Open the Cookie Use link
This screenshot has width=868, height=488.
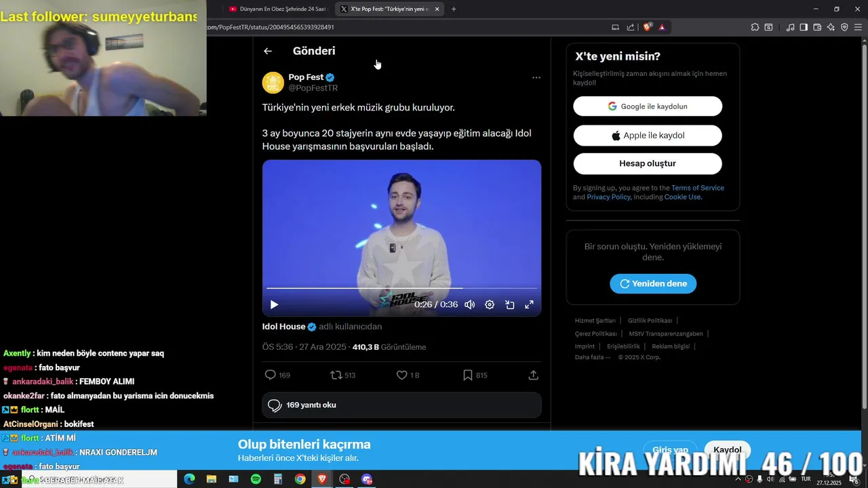coord(683,197)
